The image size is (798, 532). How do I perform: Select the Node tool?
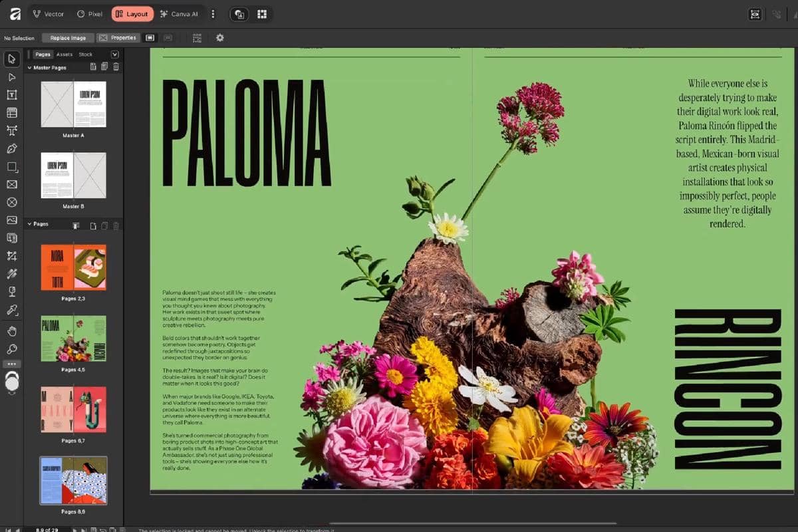12,77
